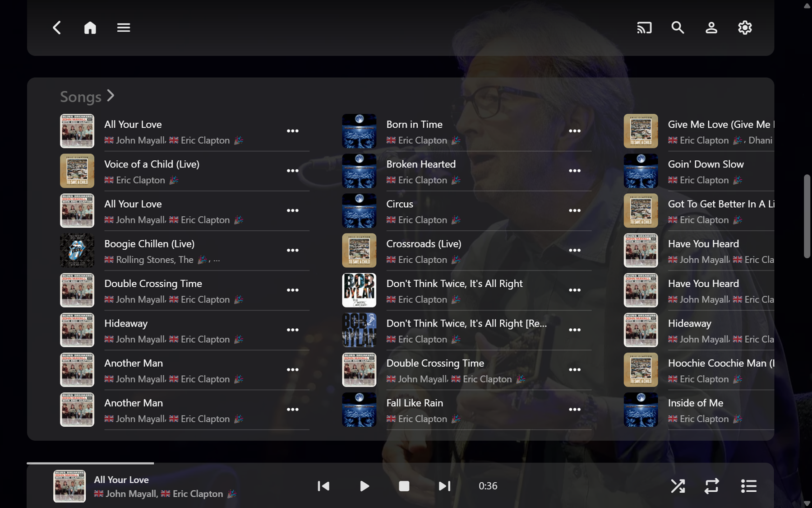Click the Hoochie Coochie Man album cover

[641, 370]
